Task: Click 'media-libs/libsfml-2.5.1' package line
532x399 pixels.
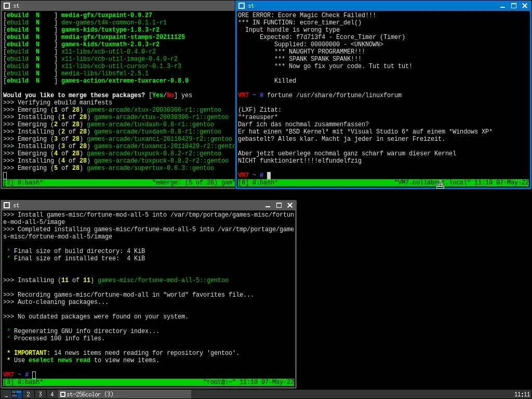Action: 105,73
